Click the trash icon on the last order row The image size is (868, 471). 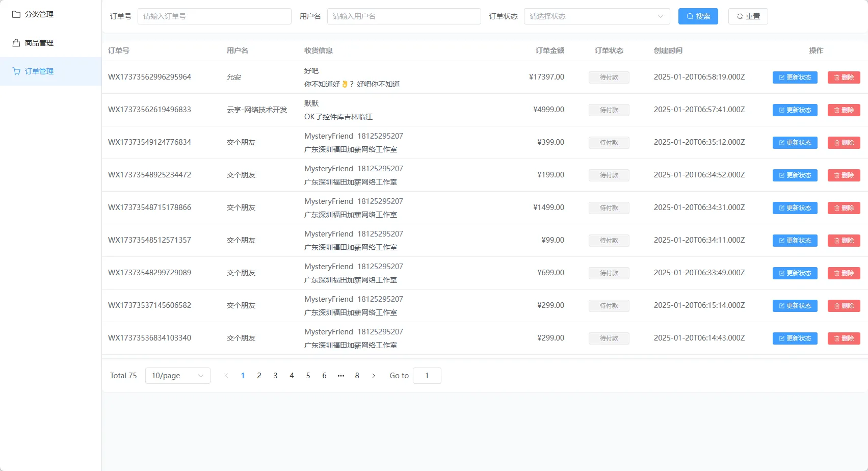[836, 338]
